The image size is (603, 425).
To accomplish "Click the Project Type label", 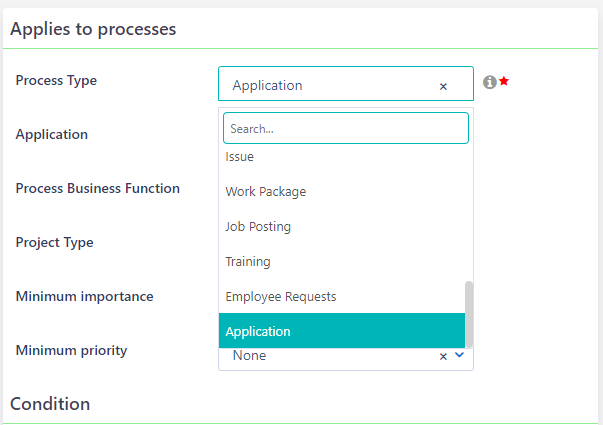I will 54,242.
